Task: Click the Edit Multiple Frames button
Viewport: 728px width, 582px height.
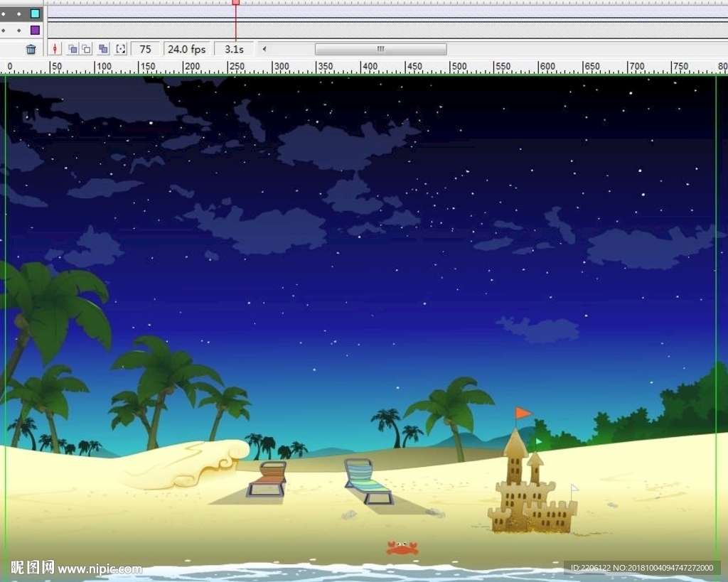Action: point(104,49)
